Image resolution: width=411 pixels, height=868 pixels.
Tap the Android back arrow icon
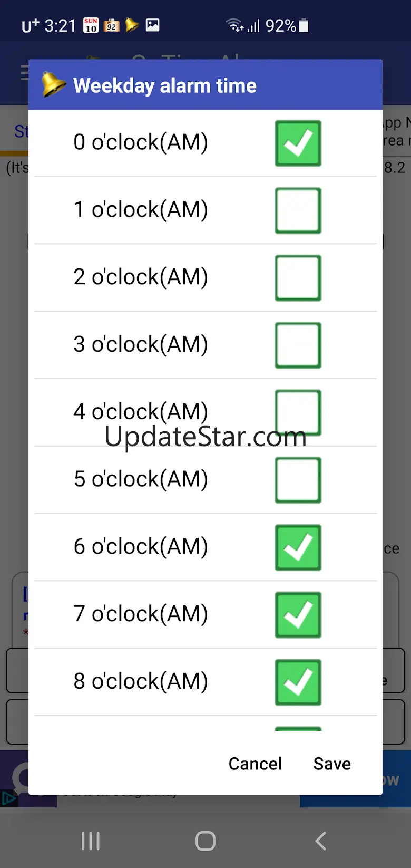(320, 841)
